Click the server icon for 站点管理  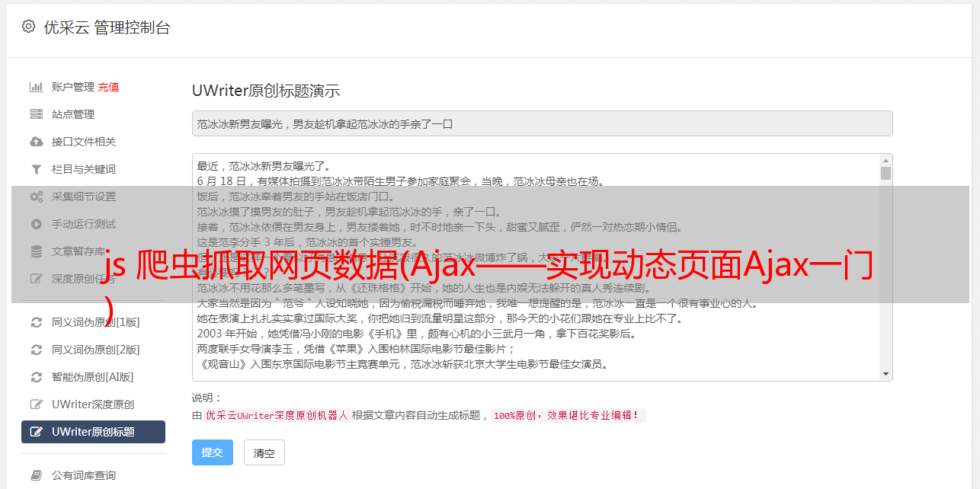[x=36, y=114]
